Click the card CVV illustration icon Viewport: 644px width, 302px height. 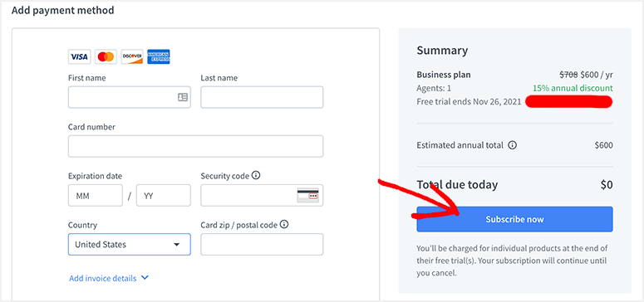308,195
